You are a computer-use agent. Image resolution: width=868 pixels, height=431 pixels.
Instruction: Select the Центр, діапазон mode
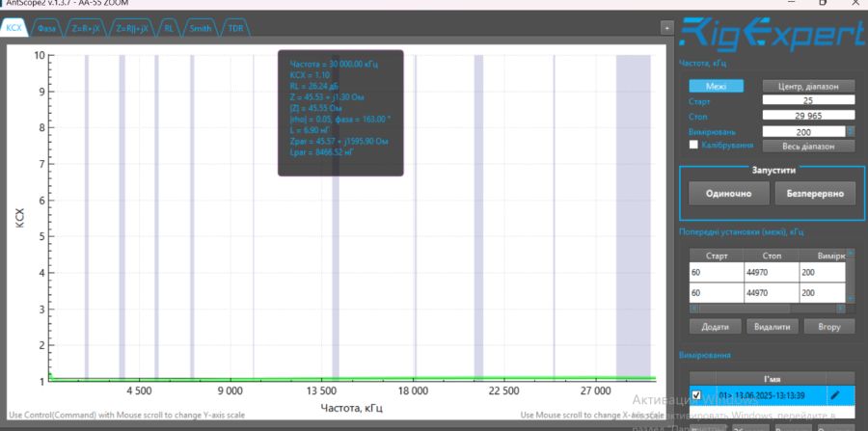pyautogui.click(x=808, y=86)
